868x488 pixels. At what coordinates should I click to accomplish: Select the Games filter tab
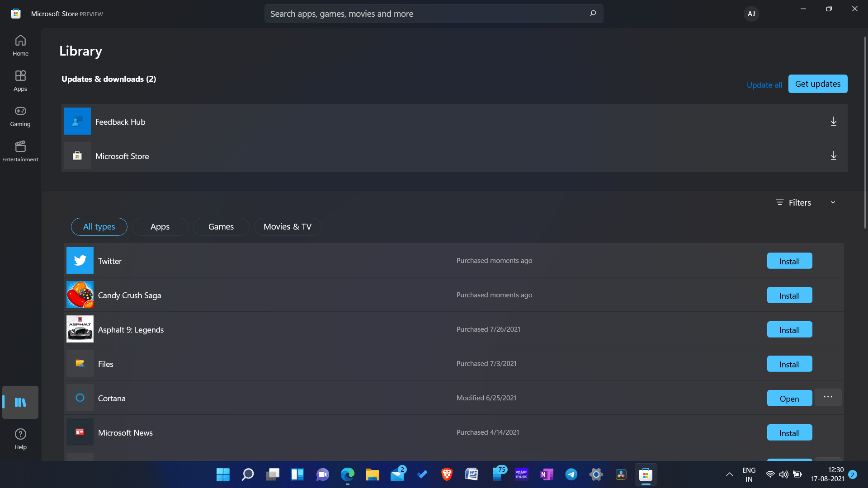coord(221,226)
